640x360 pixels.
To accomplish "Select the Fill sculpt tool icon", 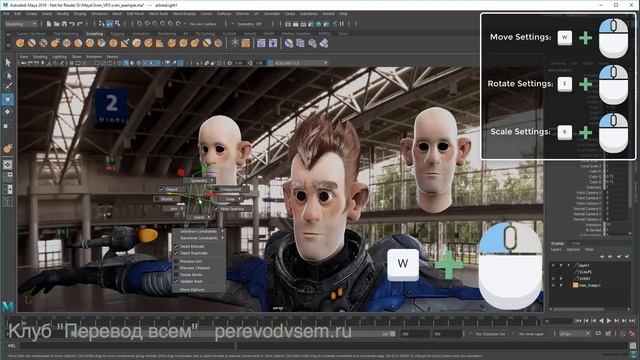I will 160,43.
